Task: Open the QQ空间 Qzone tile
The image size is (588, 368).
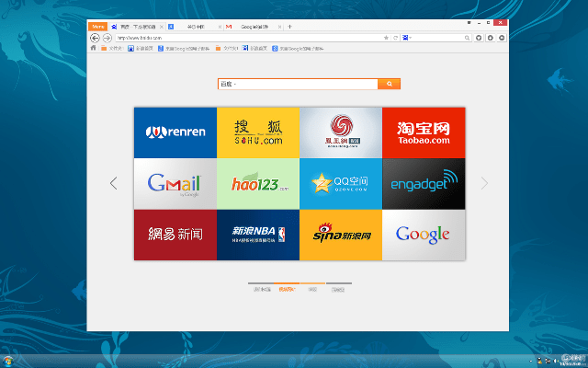Action: pos(341,184)
